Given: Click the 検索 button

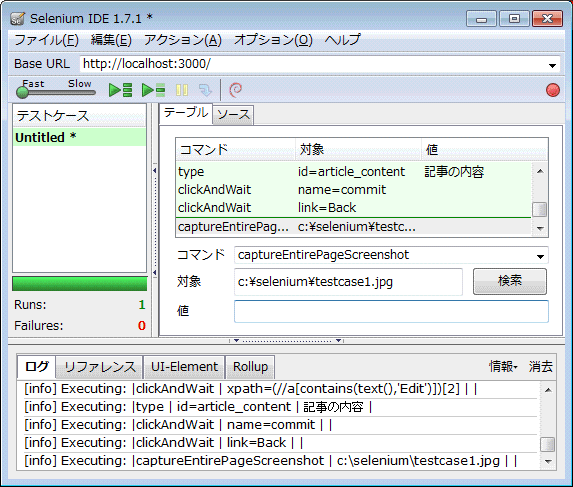Looking at the screenshot, I should [510, 281].
